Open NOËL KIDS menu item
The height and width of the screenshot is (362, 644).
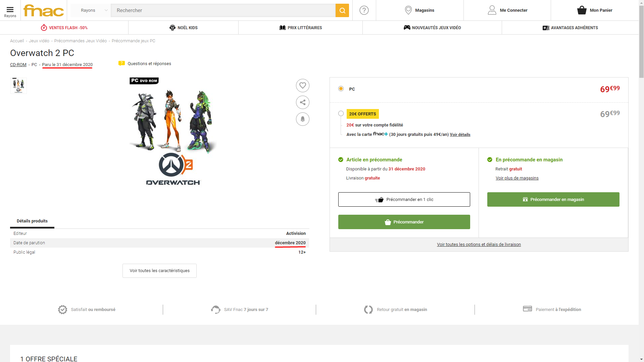click(183, 28)
